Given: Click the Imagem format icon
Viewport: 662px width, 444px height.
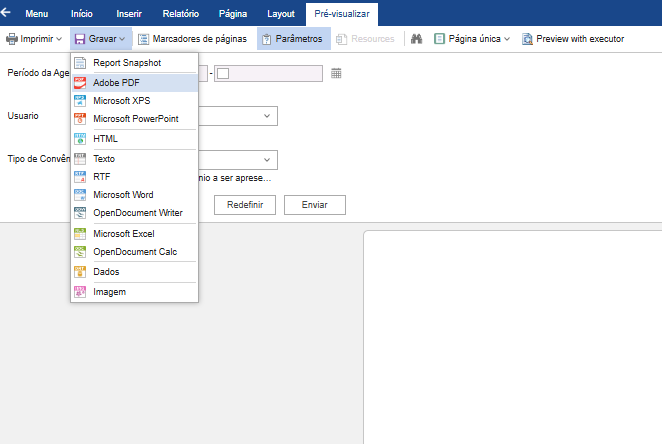Looking at the screenshot, I should [80, 292].
